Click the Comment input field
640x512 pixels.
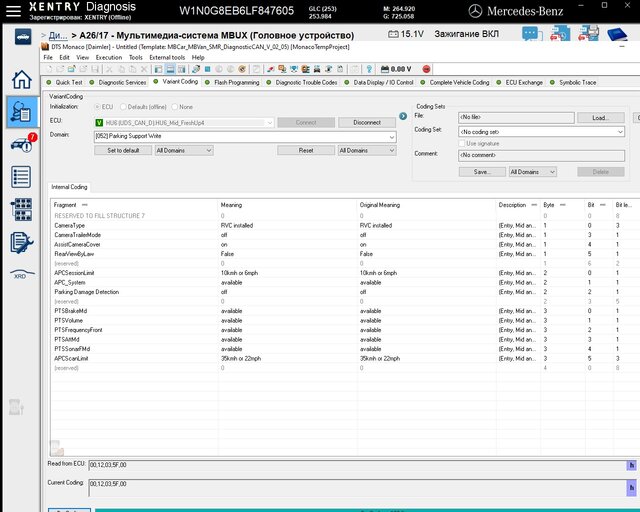click(x=541, y=155)
